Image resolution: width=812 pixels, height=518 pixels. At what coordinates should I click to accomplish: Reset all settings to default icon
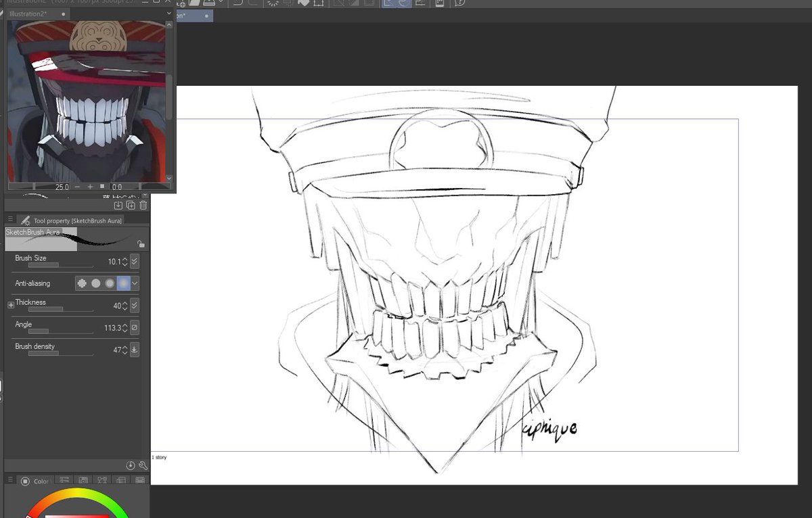click(x=131, y=465)
